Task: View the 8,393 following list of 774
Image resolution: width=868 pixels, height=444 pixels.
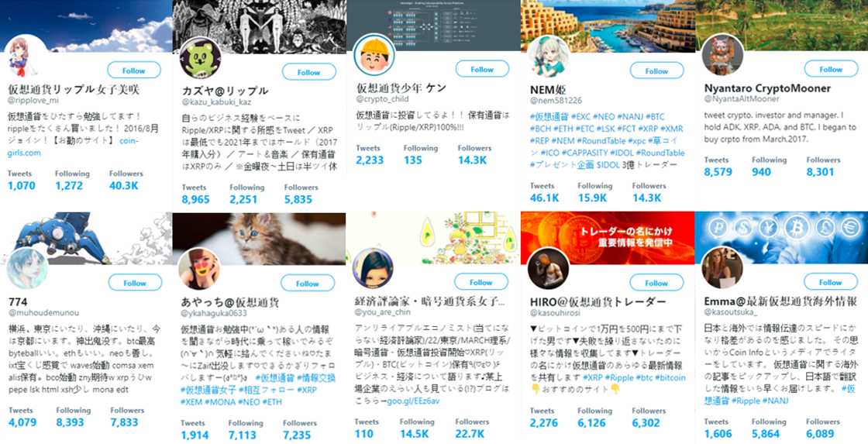Action: (70, 422)
